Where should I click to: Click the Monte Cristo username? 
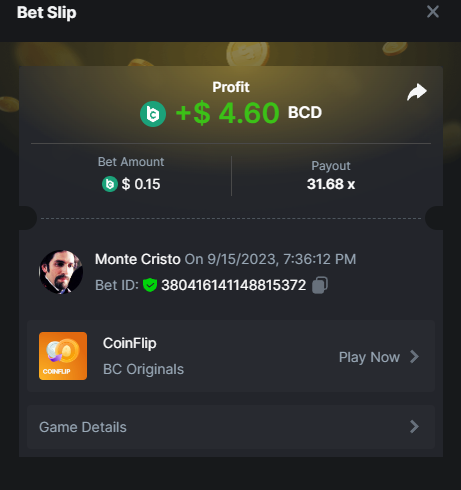pyautogui.click(x=138, y=259)
